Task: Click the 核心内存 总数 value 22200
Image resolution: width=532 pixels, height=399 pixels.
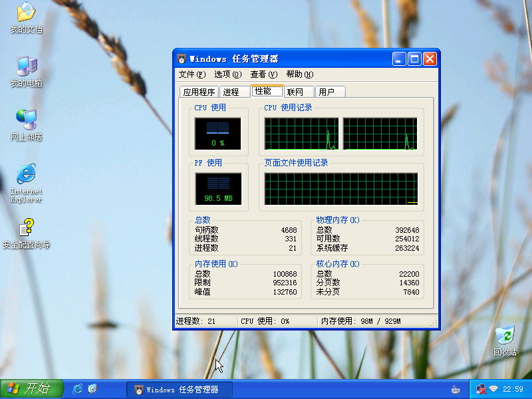Action: coord(409,274)
